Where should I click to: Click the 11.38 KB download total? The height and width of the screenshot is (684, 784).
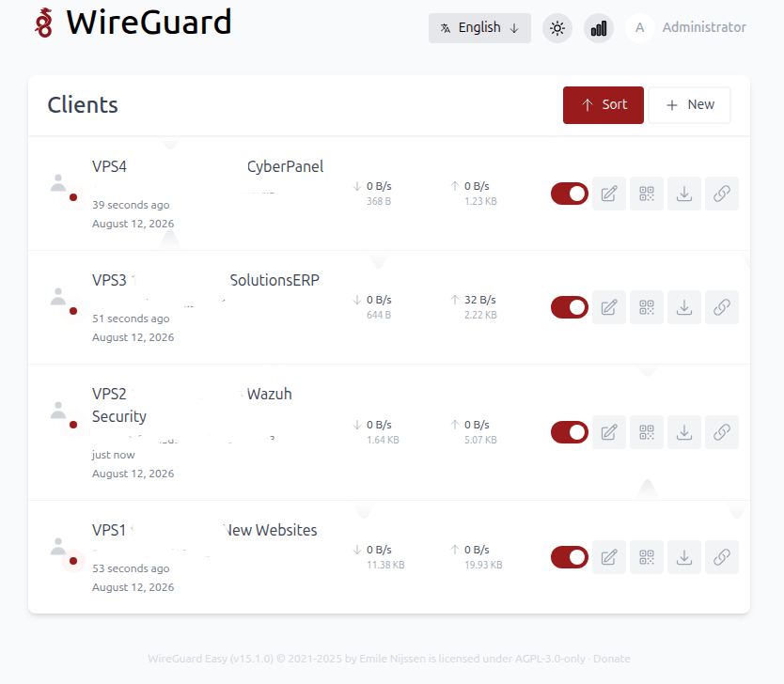coord(385,565)
